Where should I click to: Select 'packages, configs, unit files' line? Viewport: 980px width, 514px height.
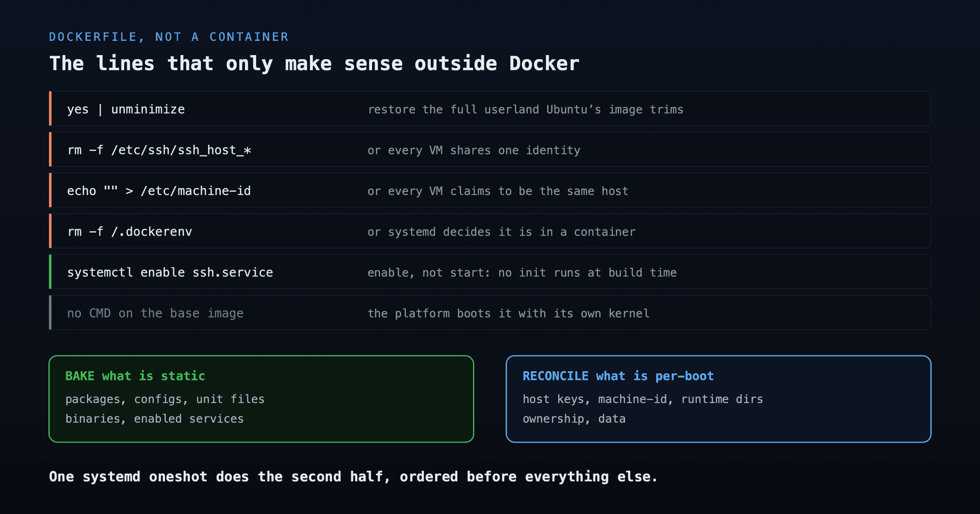click(165, 399)
